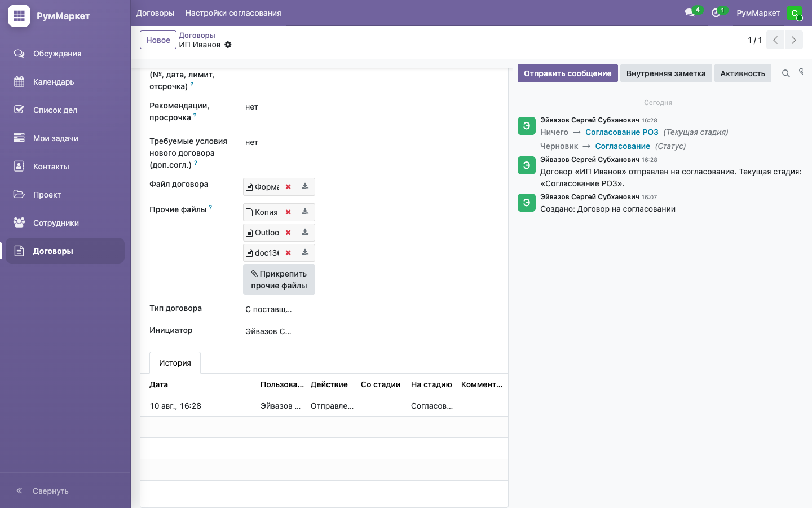Click the user avatar in top bar

point(795,13)
